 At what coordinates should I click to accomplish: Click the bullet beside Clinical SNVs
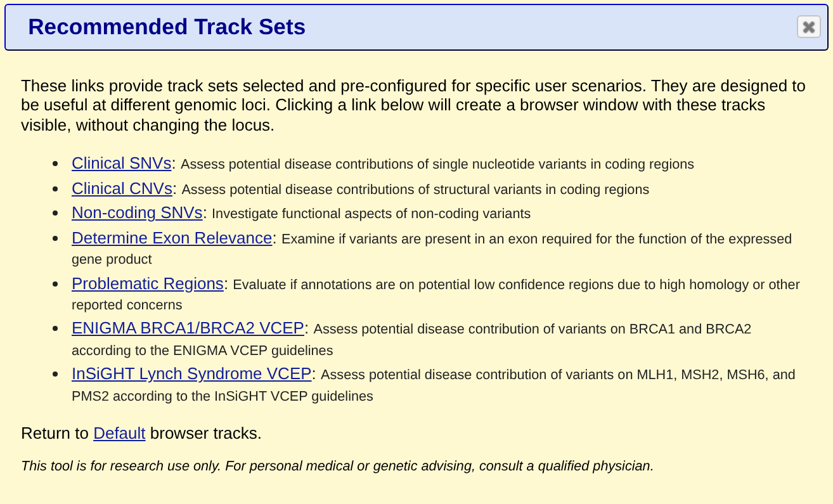(57, 164)
